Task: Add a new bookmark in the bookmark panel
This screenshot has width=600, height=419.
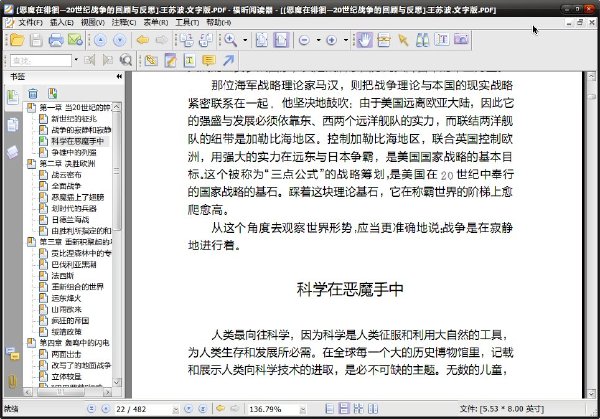Action: (x=52, y=93)
